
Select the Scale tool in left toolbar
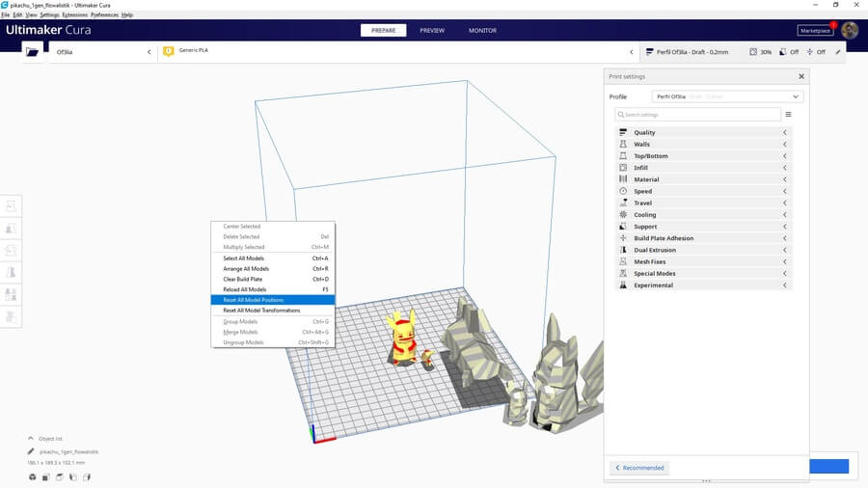pos(11,228)
